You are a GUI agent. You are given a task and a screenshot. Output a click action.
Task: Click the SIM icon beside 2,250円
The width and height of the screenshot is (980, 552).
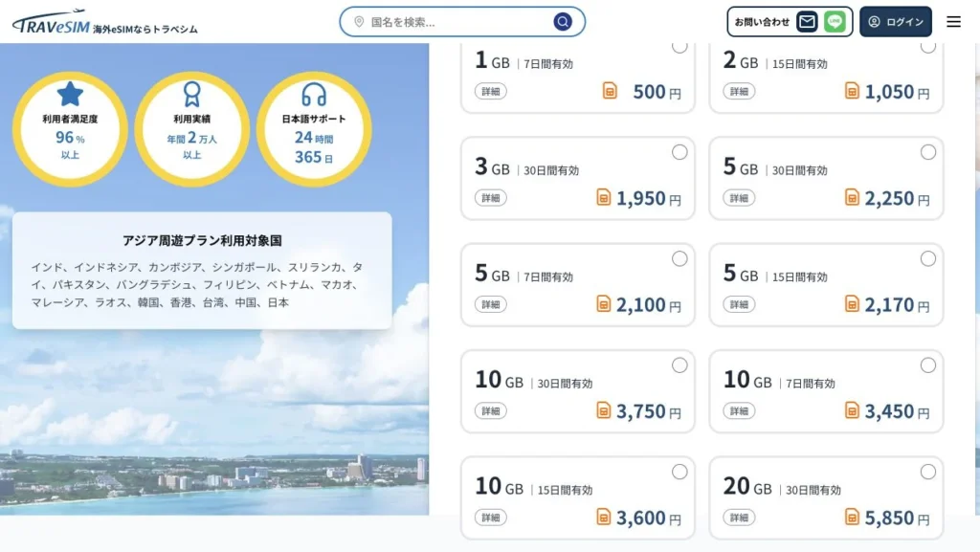[852, 198]
